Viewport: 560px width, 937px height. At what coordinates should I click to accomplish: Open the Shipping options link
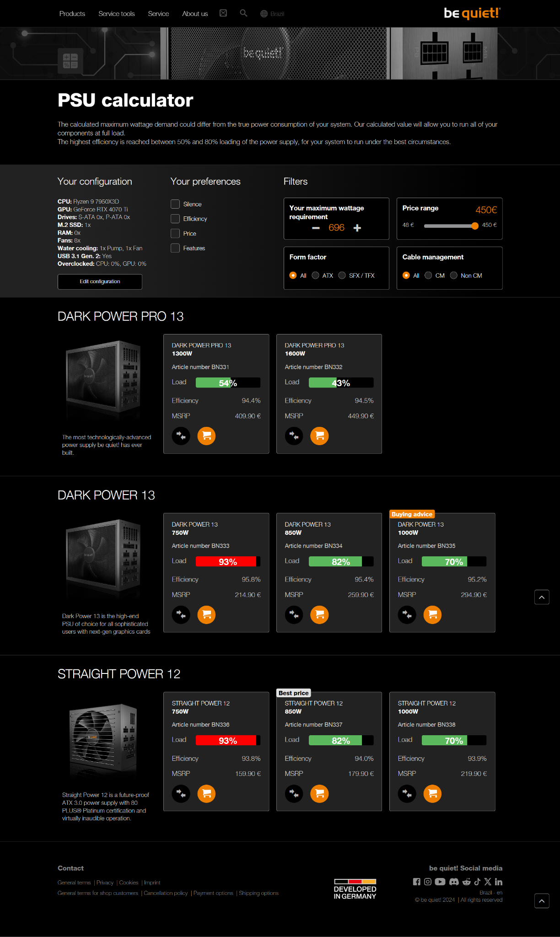(258, 893)
